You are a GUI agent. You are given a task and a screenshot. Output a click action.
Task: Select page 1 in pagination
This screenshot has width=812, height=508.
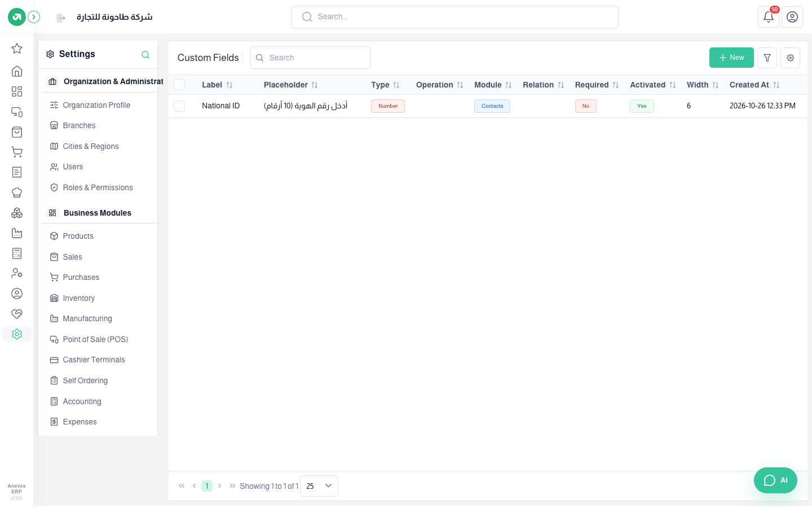(x=207, y=486)
